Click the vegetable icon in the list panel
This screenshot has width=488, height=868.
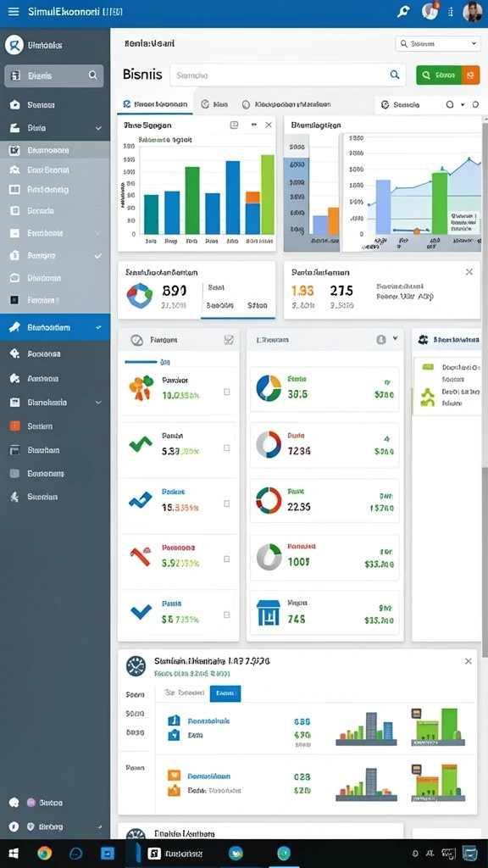click(141, 387)
